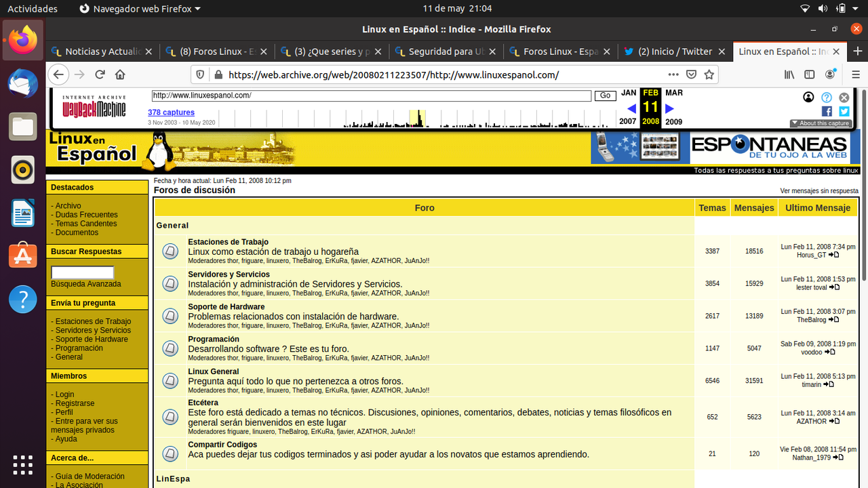The image size is (868, 488).
Task: Save page to Pocket icon
Action: coord(691,75)
